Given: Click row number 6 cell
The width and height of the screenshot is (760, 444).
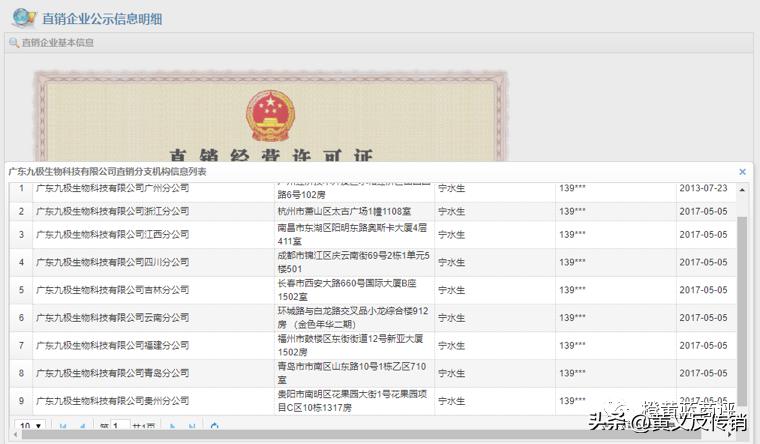Looking at the screenshot, I should click(21, 317).
